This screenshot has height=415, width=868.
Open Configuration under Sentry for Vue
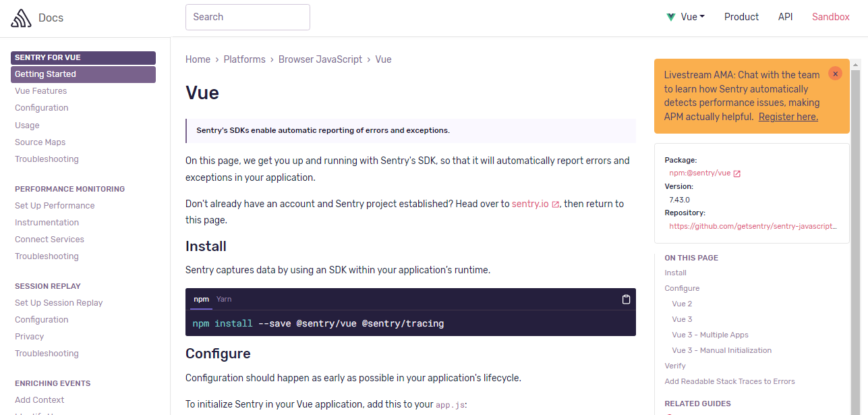pos(41,108)
